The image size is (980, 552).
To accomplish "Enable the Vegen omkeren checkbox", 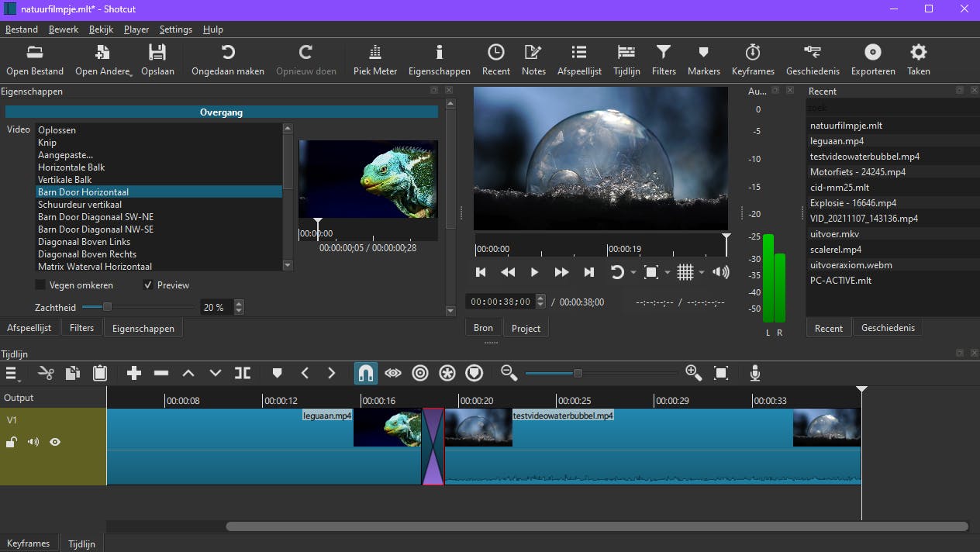I will pyautogui.click(x=40, y=285).
